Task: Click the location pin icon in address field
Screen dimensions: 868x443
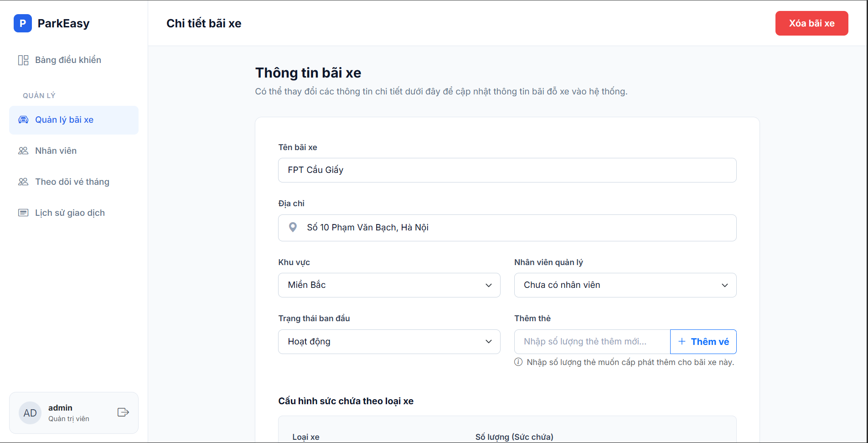Action: 293,227
